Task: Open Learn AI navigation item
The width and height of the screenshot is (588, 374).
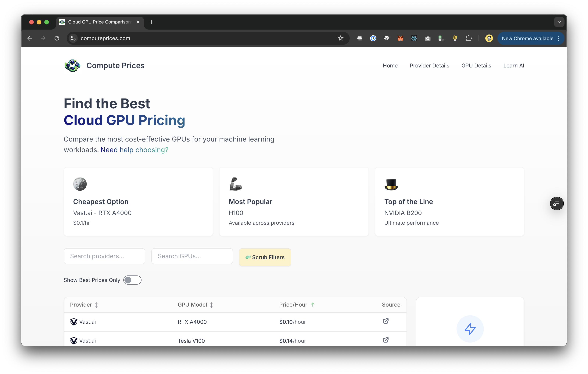Action: (514, 66)
